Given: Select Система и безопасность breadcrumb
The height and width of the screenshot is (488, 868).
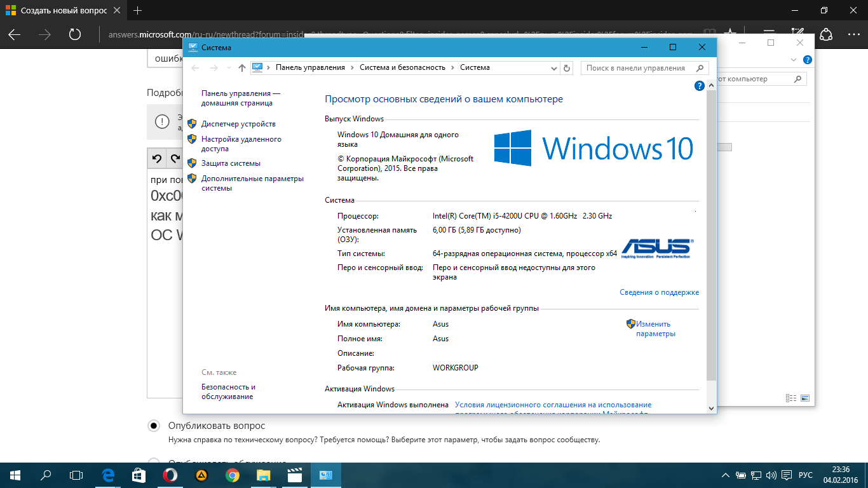Looking at the screenshot, I should pos(402,67).
